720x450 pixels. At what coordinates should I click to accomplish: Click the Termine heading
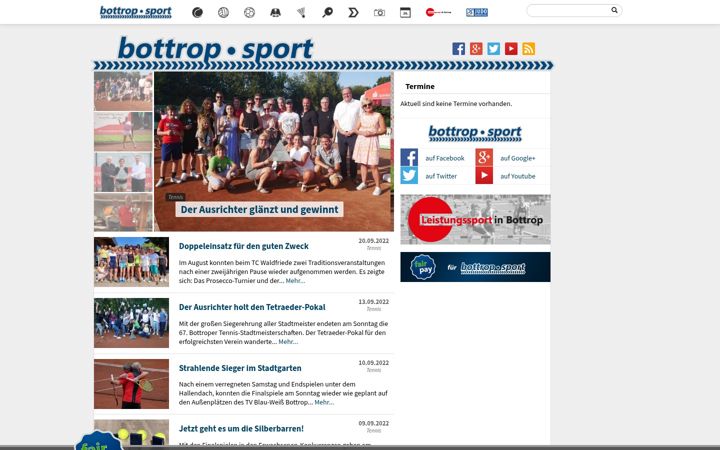(420, 86)
